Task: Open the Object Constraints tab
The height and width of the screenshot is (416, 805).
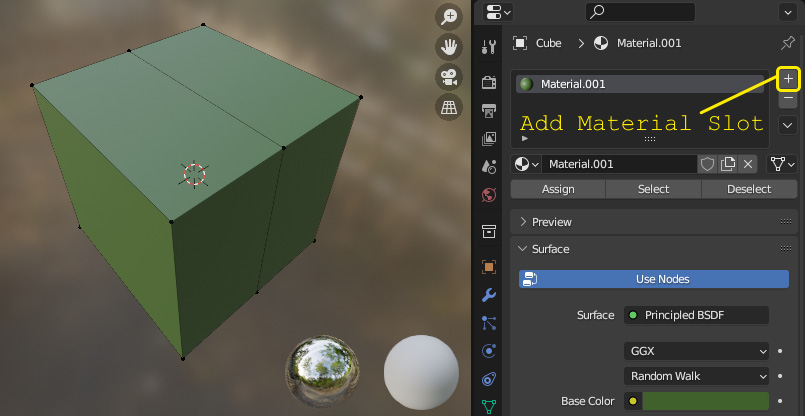Action: click(489, 379)
